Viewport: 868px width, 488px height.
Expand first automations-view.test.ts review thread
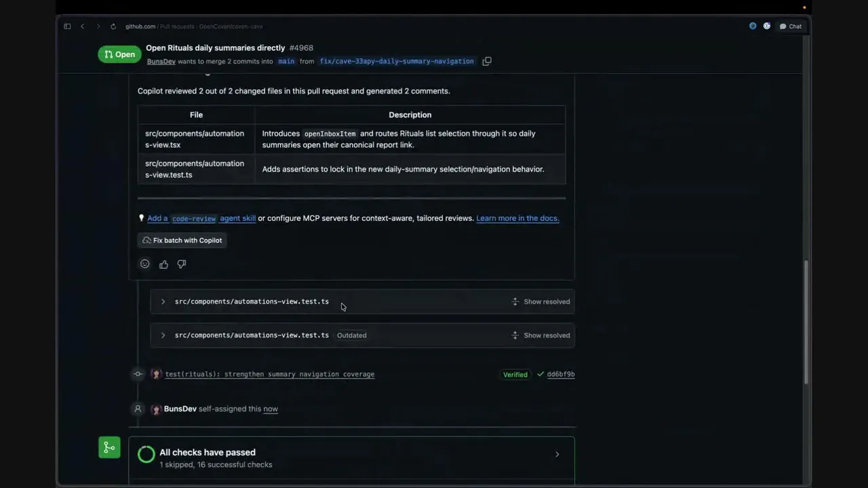(x=163, y=302)
